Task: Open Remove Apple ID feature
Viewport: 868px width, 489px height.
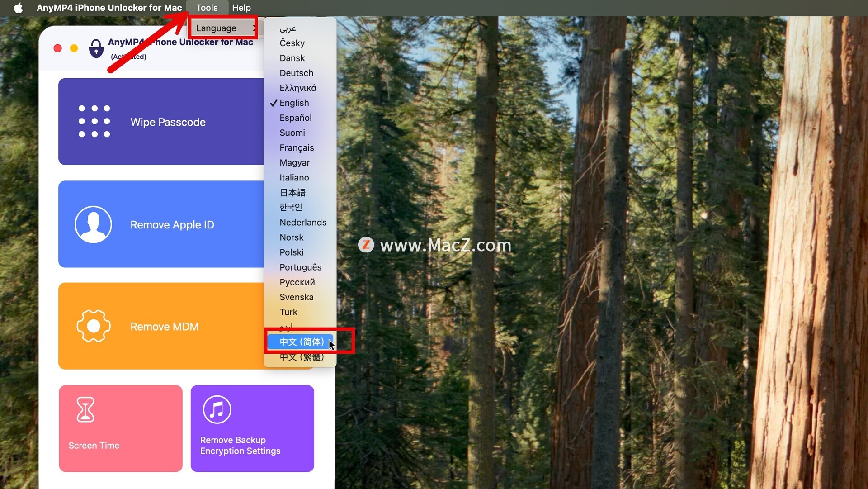Action: [x=161, y=224]
